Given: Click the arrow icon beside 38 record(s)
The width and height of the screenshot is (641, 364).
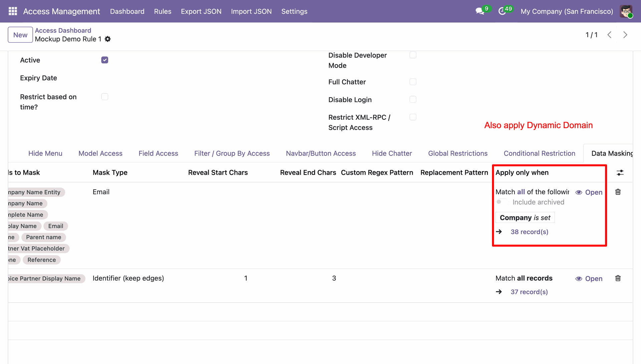Looking at the screenshot, I should tap(499, 232).
